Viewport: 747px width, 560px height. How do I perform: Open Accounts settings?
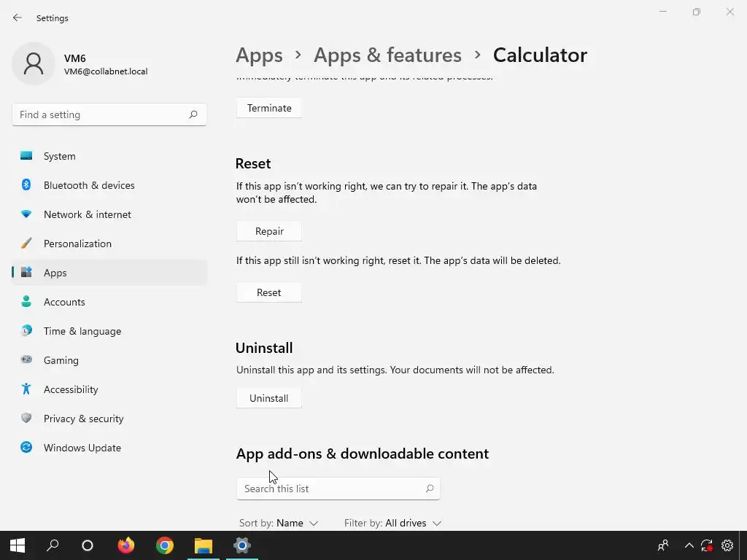pos(109,302)
